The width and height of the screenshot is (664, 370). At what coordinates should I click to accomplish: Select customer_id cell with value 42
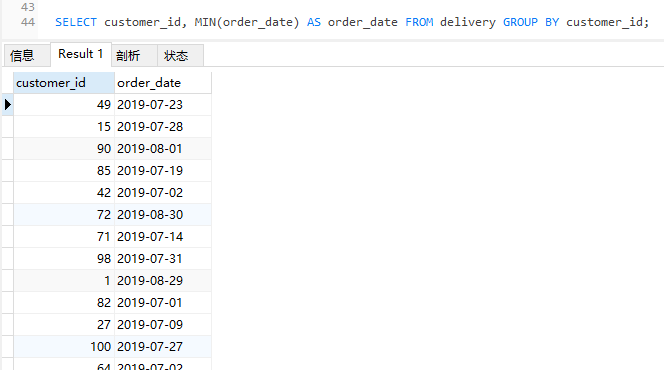(x=64, y=193)
